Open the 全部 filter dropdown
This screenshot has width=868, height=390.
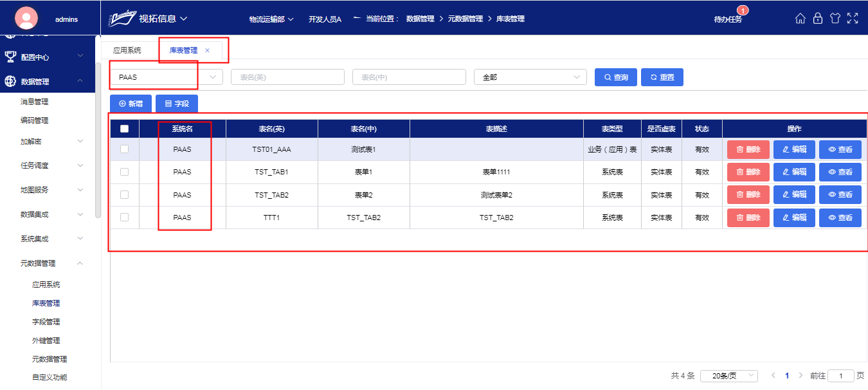tap(530, 77)
